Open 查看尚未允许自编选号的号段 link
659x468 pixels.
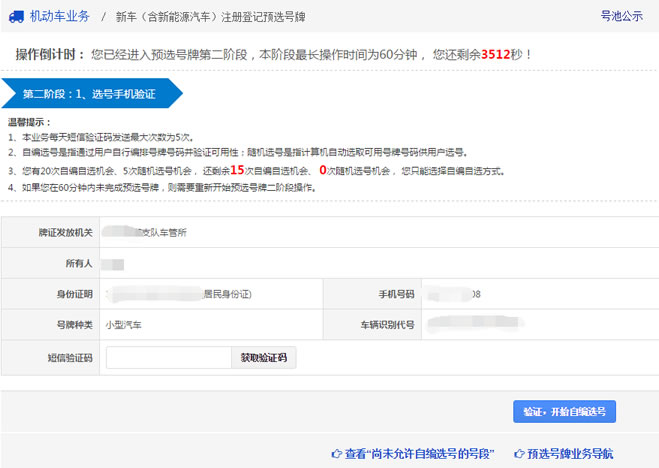click(x=419, y=453)
